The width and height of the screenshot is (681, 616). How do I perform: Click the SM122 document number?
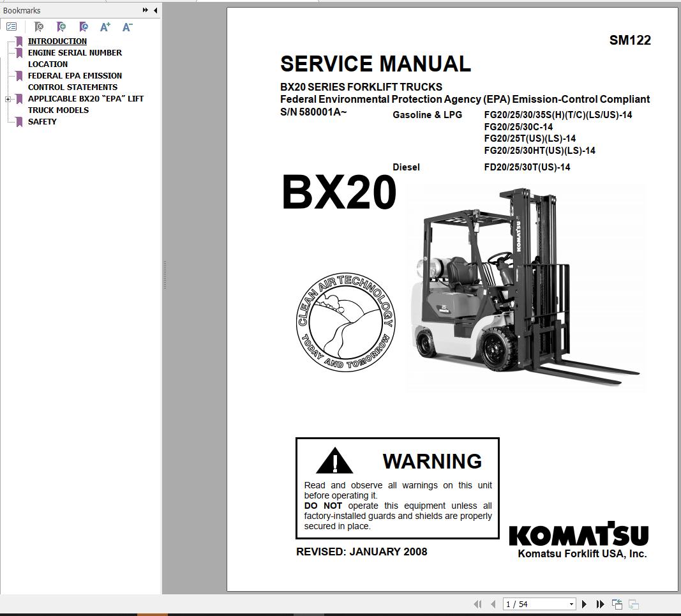pyautogui.click(x=630, y=40)
